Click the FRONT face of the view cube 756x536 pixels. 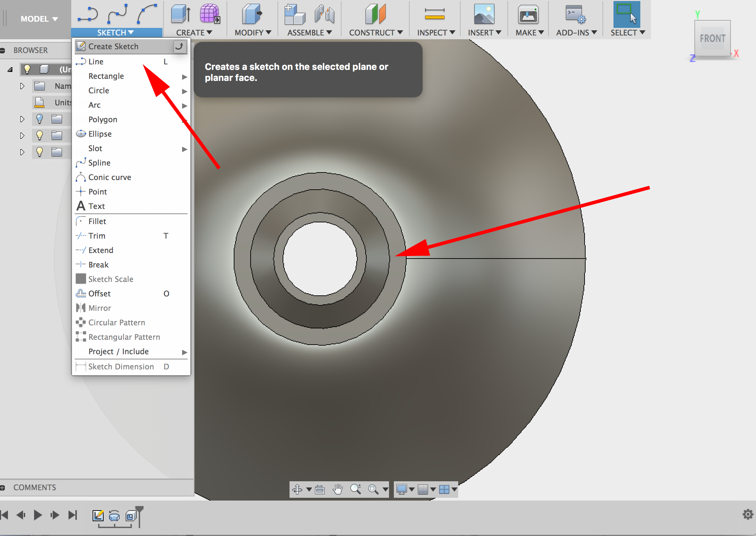(x=712, y=38)
